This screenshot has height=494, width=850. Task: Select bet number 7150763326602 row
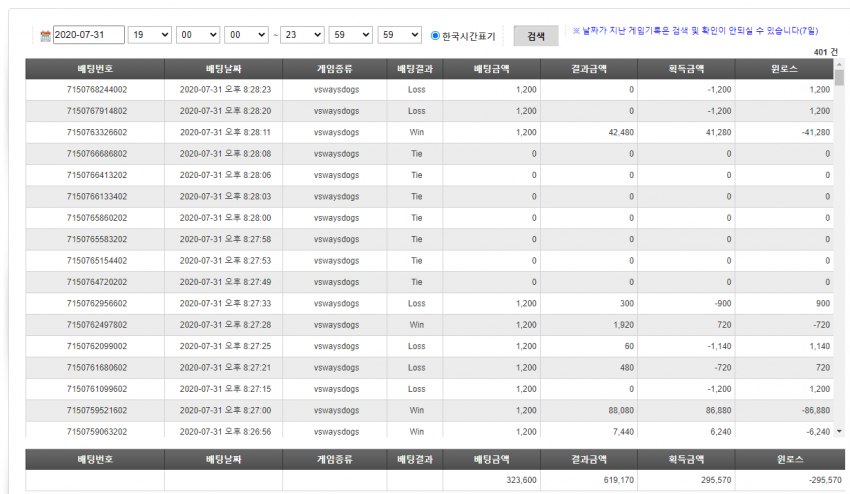429,132
